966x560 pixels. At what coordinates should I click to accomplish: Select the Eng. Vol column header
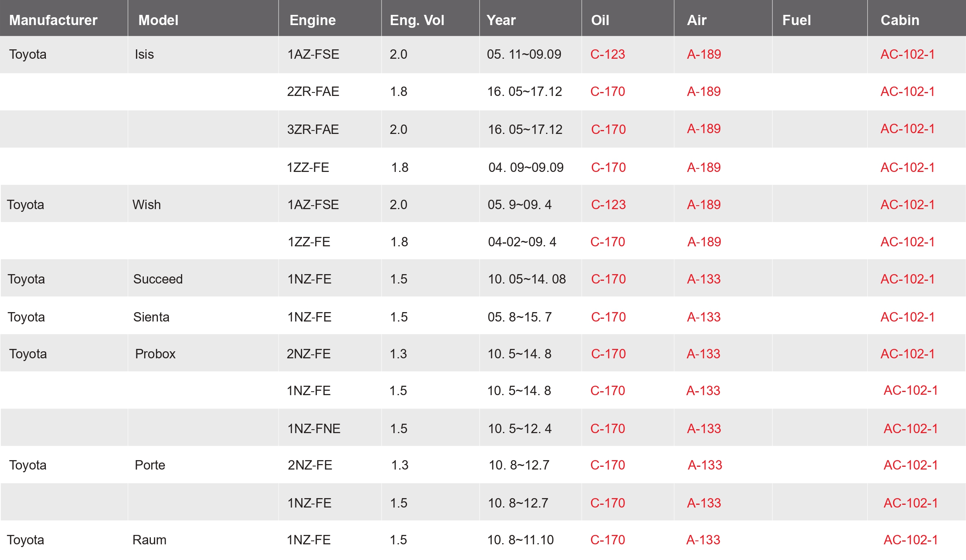tap(417, 20)
